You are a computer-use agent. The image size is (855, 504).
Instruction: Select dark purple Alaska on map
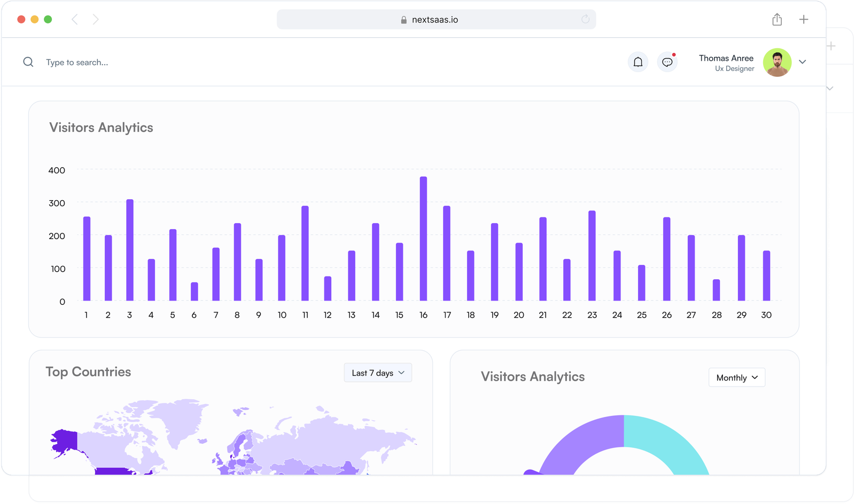pyautogui.click(x=65, y=442)
